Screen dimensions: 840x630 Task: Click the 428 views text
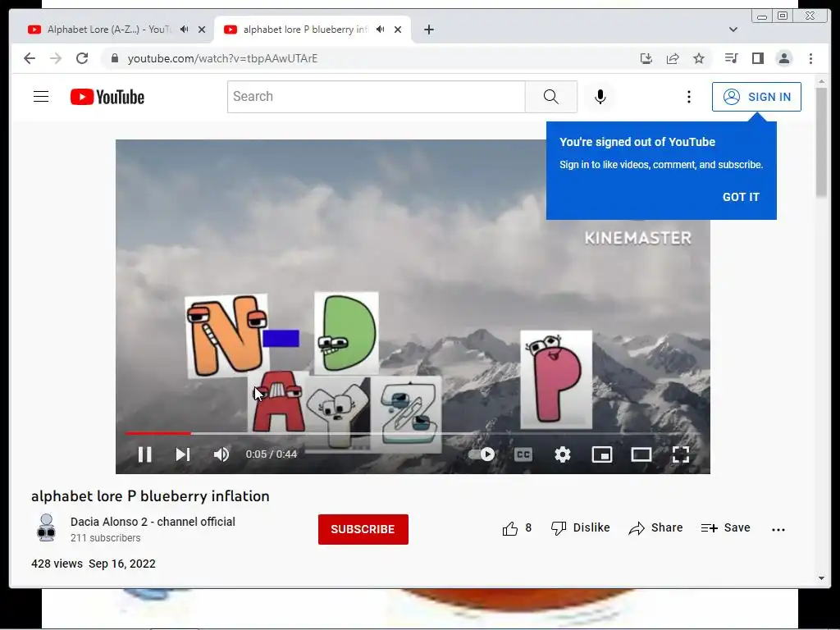pyautogui.click(x=57, y=564)
